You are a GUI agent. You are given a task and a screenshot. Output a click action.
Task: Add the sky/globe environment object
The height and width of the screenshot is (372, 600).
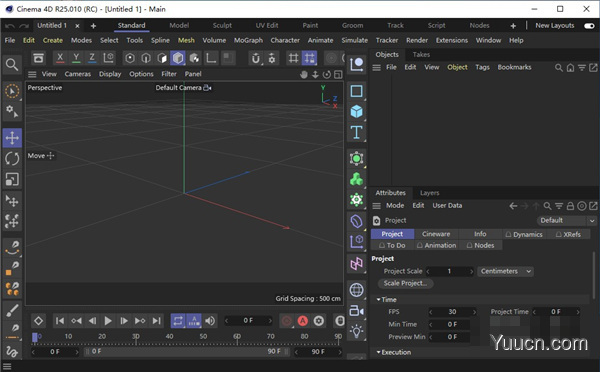click(357, 290)
